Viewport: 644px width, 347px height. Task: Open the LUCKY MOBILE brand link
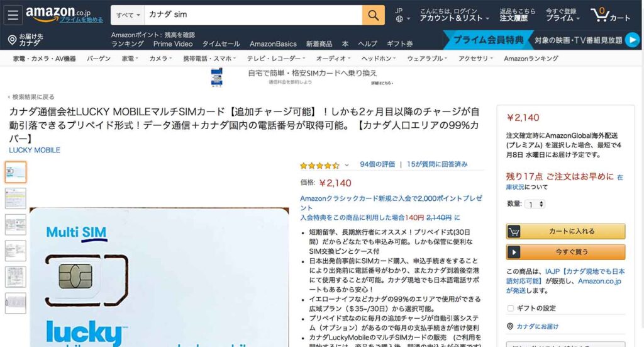pos(35,150)
